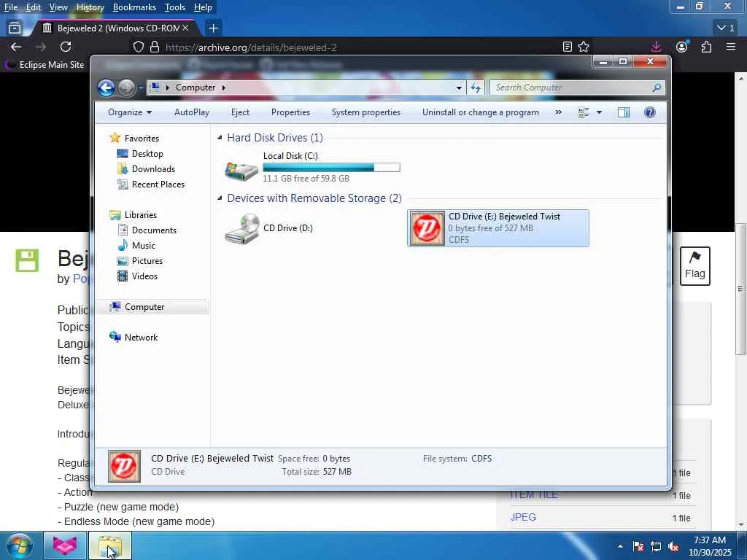Open the browser File menu
This screenshot has height=560, width=747.
10,7
